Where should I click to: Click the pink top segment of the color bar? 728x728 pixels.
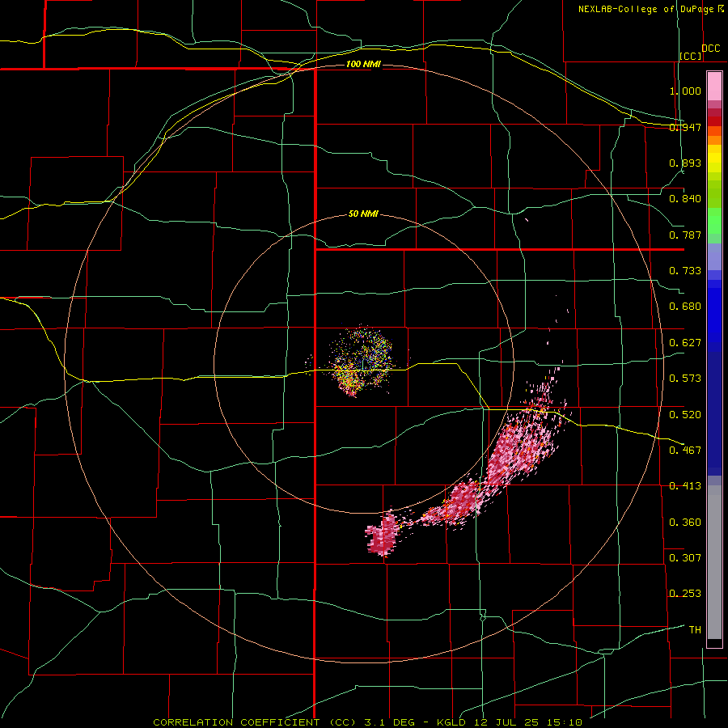click(x=714, y=87)
